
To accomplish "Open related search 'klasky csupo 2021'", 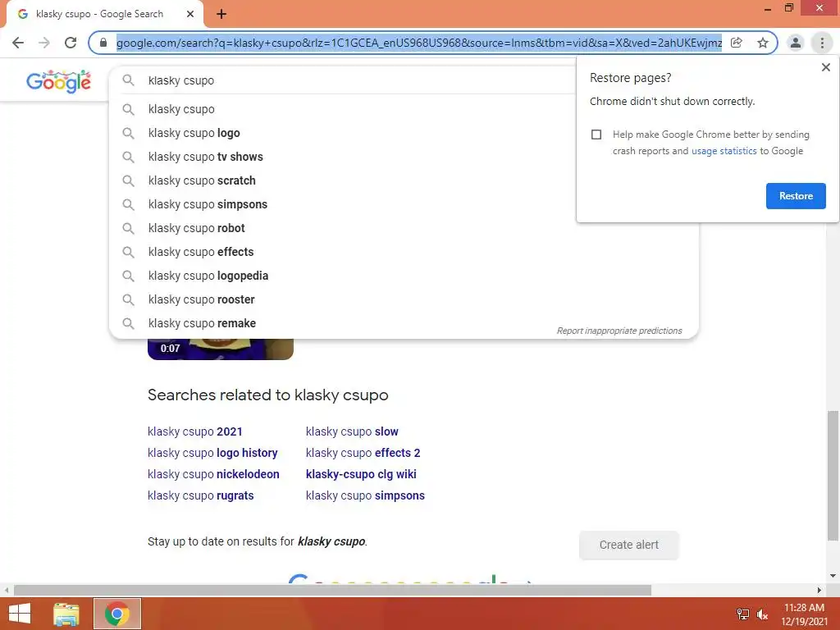I will 195,431.
